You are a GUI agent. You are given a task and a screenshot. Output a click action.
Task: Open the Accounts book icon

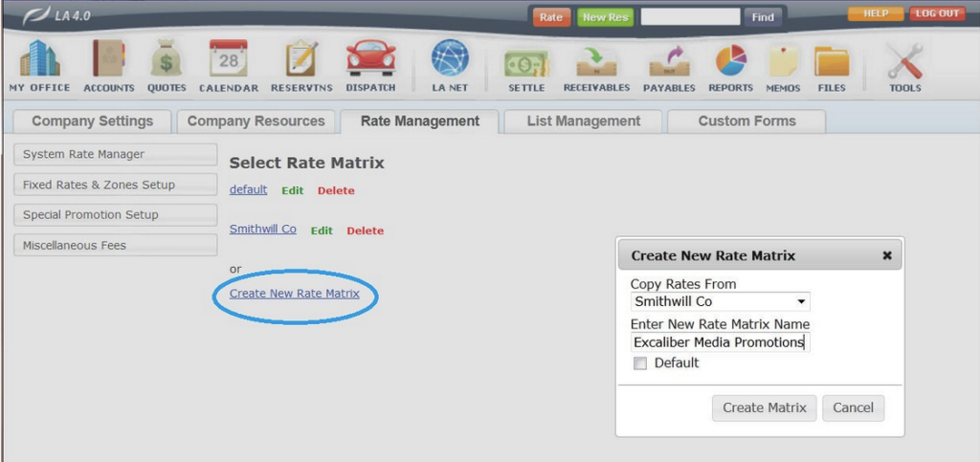(108, 60)
